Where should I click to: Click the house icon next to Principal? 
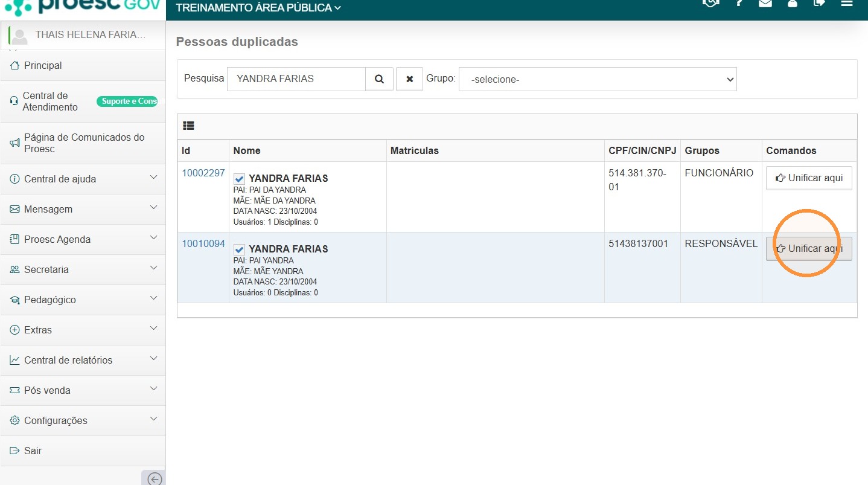tap(15, 65)
